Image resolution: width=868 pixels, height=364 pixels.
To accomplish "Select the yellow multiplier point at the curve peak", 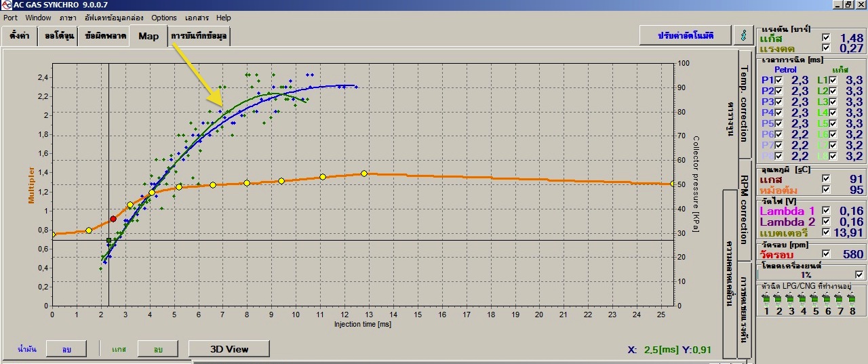I will pos(364,174).
